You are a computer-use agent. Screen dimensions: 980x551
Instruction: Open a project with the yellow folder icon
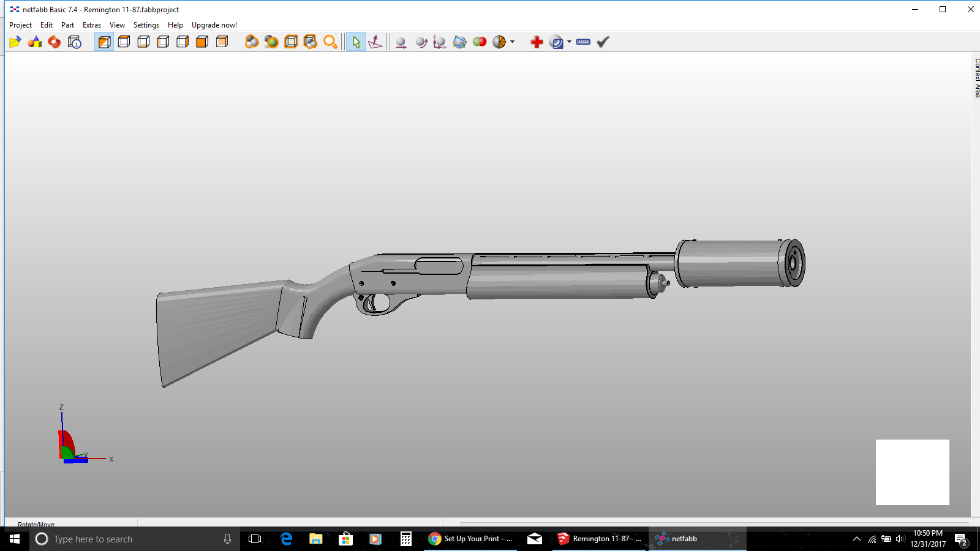[15, 42]
